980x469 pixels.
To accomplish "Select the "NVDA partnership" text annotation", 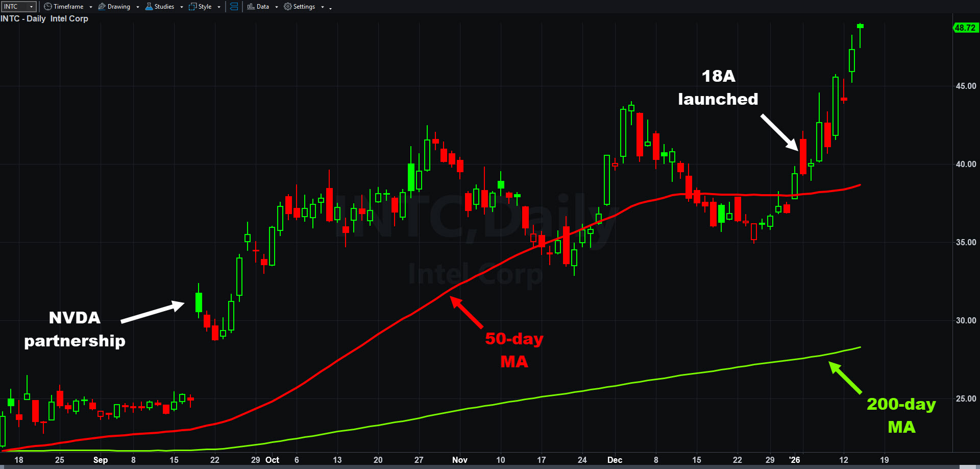I will click(75, 329).
